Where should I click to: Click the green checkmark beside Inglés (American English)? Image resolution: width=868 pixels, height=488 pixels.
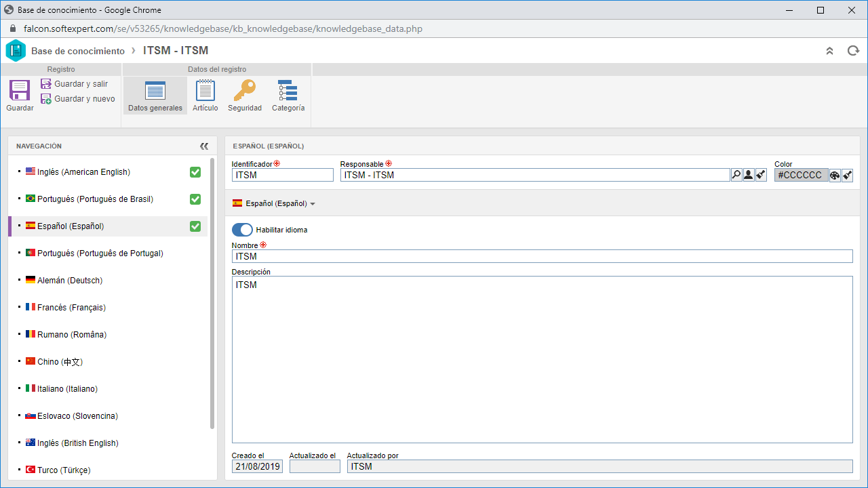pyautogui.click(x=195, y=172)
